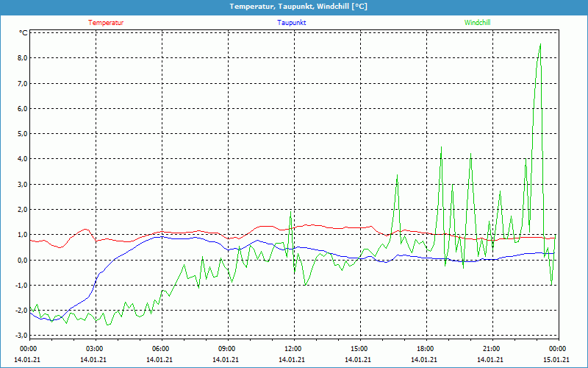Click the °C unit label on the y-axis
Screen dimensions: 588x368
coord(23,33)
